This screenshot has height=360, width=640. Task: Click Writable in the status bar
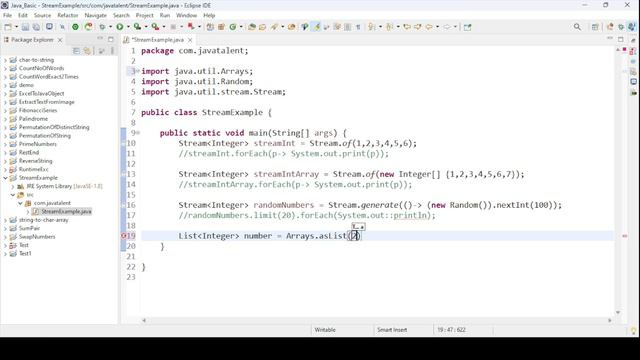pos(325,330)
